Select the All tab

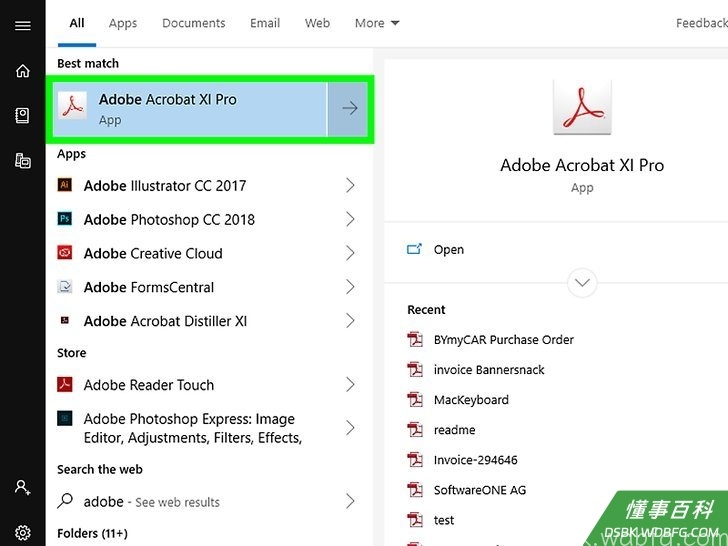tap(77, 23)
